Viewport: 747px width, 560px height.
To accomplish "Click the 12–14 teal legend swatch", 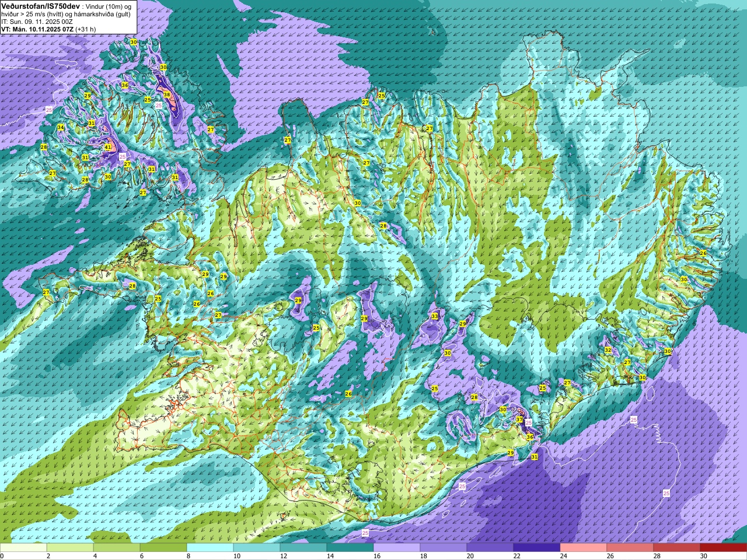I will coord(303,548).
